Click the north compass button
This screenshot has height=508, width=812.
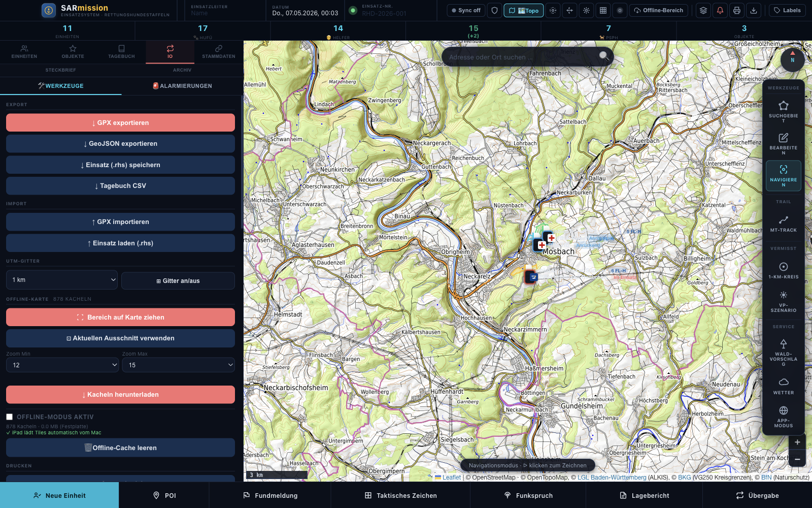(792, 59)
